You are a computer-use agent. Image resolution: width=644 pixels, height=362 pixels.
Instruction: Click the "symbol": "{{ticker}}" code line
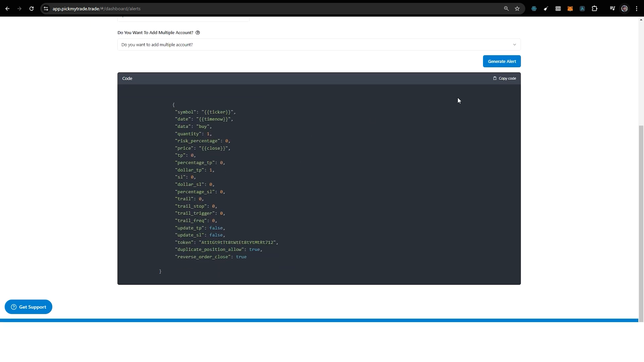tap(205, 112)
